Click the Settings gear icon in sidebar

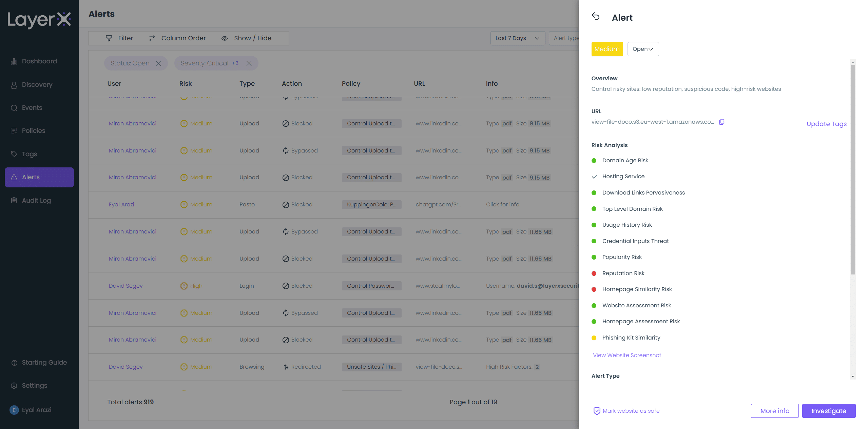[14, 386]
